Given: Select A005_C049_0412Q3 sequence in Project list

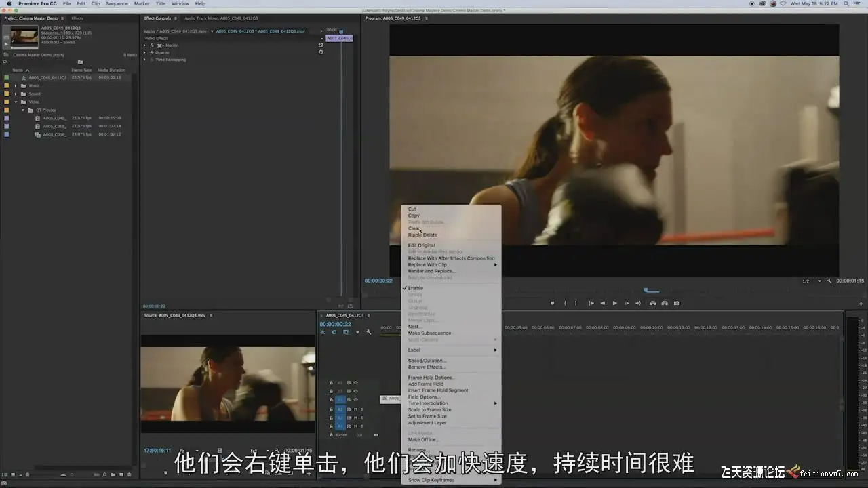Looking at the screenshot, I should click(47, 77).
